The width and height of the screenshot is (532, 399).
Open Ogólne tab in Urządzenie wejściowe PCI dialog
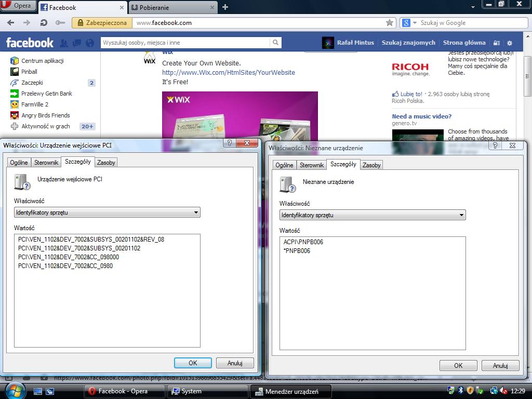coord(19,163)
